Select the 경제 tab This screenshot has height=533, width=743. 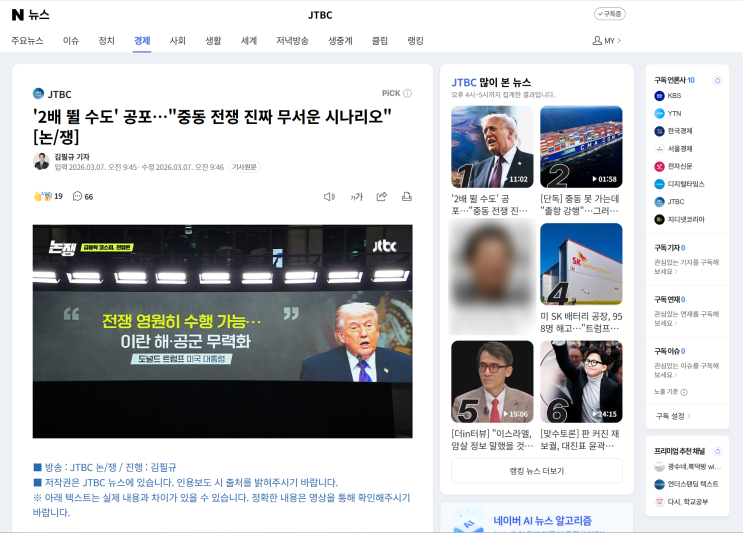[142, 41]
